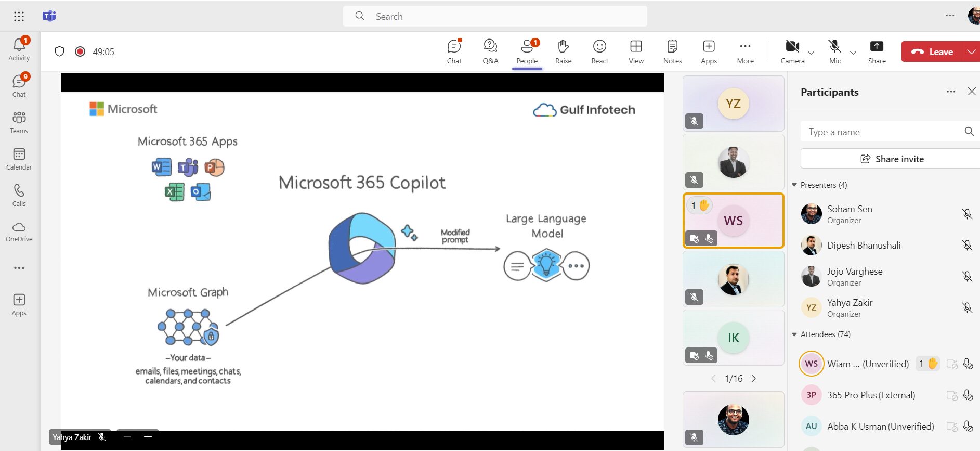
Task: Click mic icon next to Soham Sen
Action: 967,214
